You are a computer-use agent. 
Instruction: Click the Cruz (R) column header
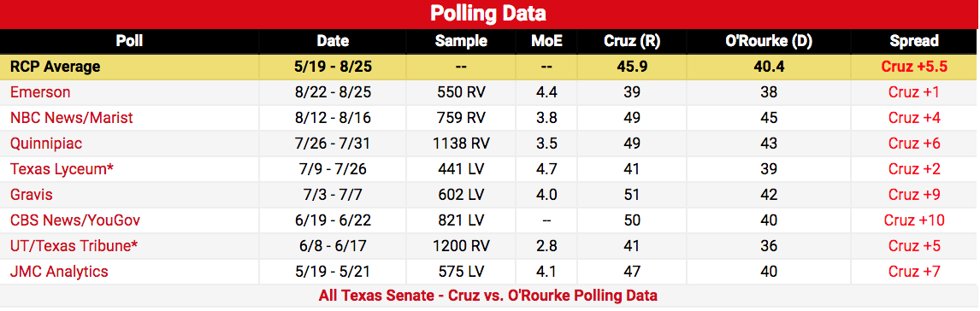[631, 41]
